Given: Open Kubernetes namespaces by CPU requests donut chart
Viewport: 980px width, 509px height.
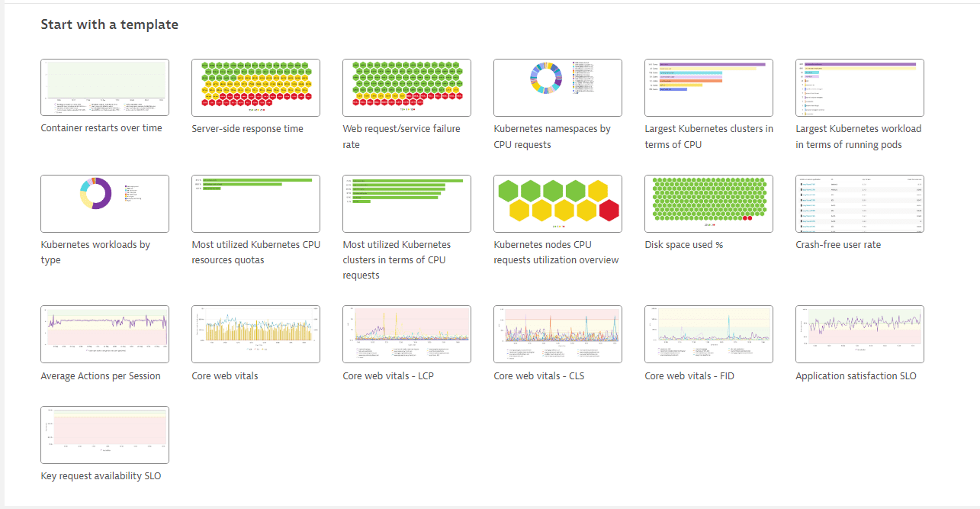Looking at the screenshot, I should pos(557,88).
